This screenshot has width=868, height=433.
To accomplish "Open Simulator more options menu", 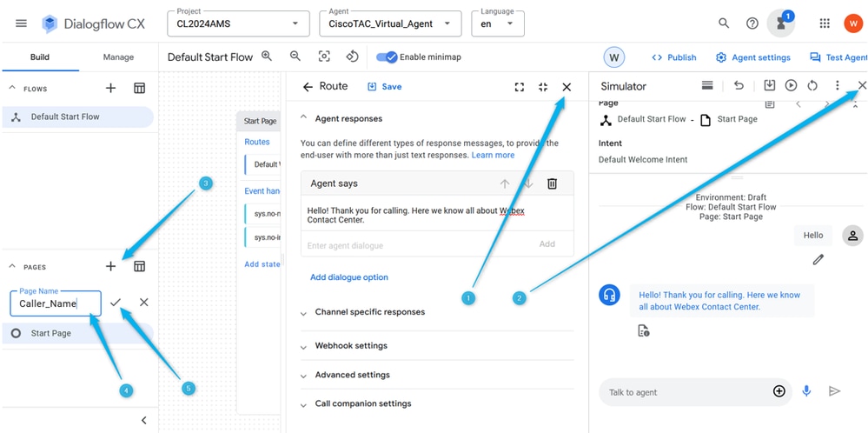I will pos(837,85).
